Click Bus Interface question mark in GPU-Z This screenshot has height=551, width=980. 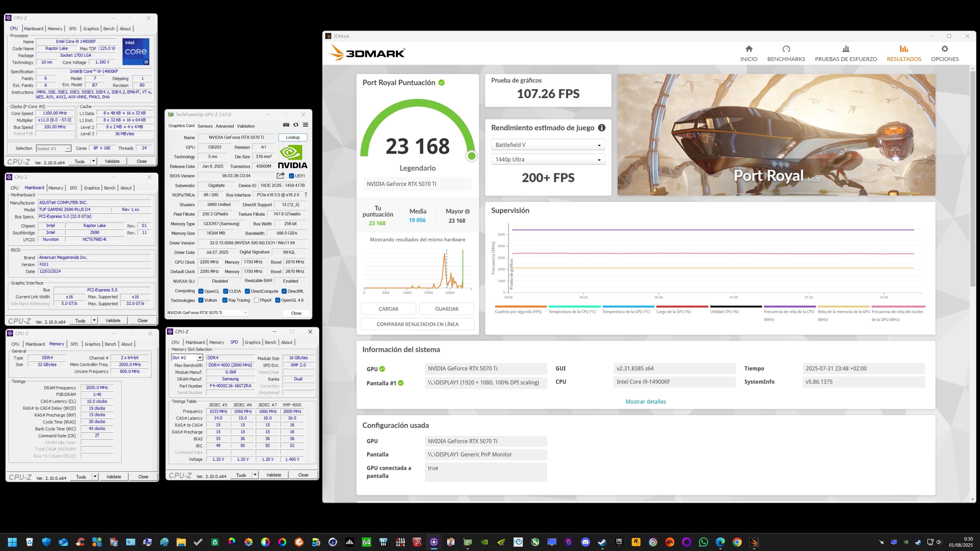pos(306,195)
